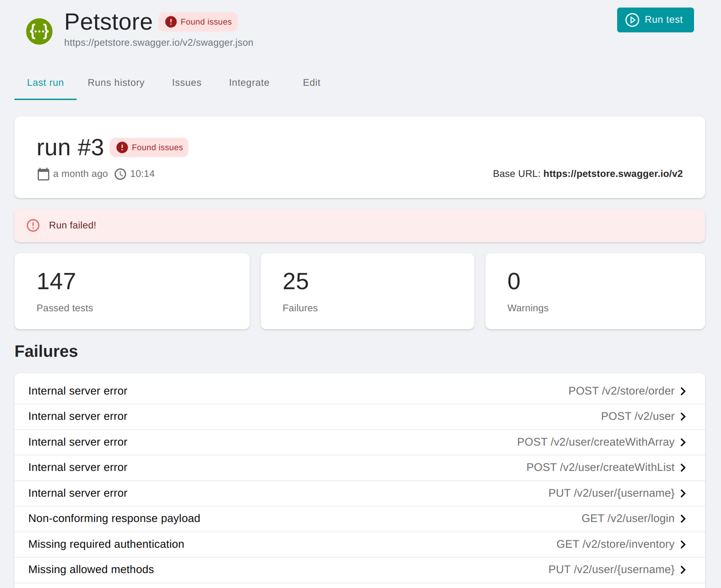Click the exclamation icon in run #3 badge
This screenshot has height=588, width=721.
(122, 147)
